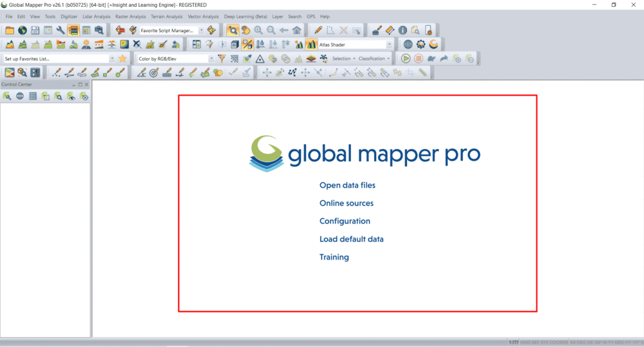The width and height of the screenshot is (644, 347).
Task: Close the Control Center panel
Action: point(87,84)
